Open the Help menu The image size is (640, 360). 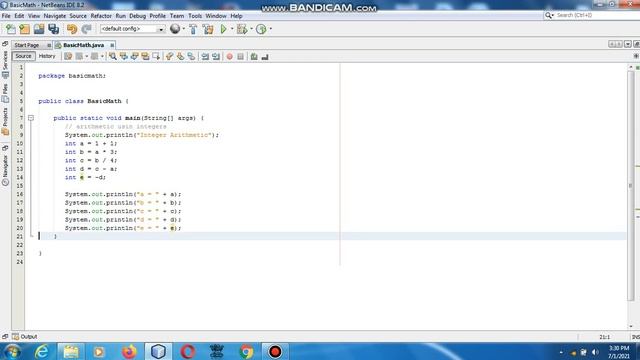tap(236, 16)
